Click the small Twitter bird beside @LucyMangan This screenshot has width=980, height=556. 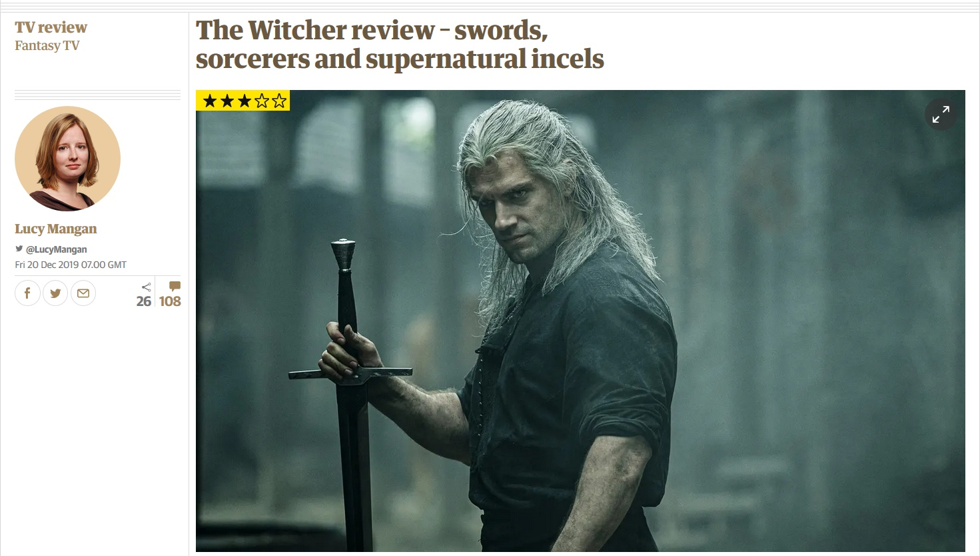[x=19, y=249]
